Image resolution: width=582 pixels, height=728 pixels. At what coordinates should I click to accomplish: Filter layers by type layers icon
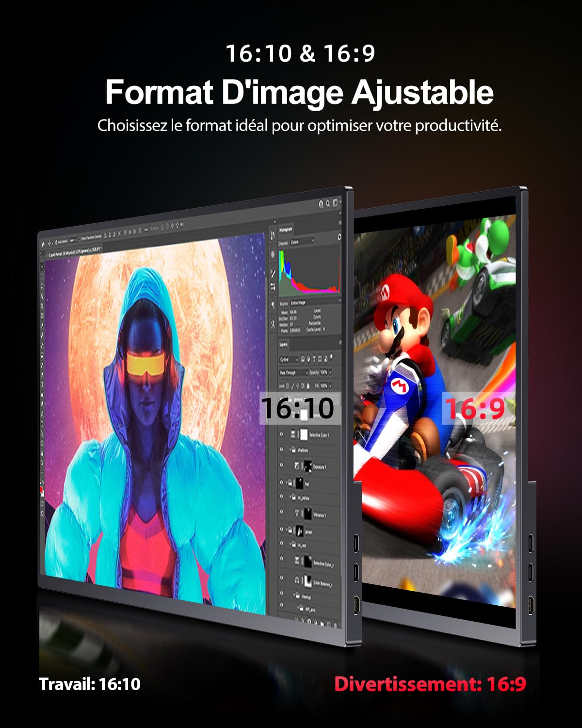tap(314, 359)
